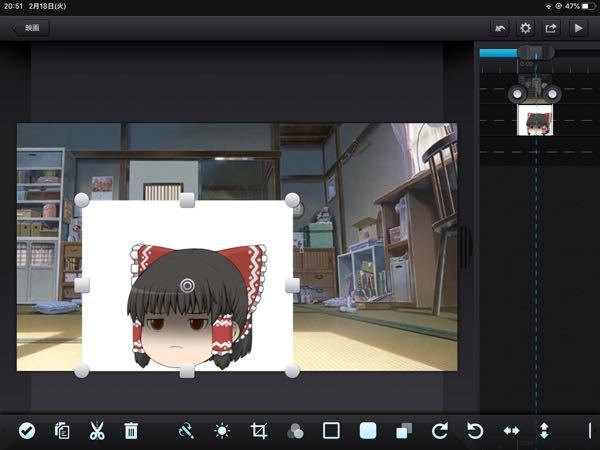Flip the image vertically

(544, 431)
